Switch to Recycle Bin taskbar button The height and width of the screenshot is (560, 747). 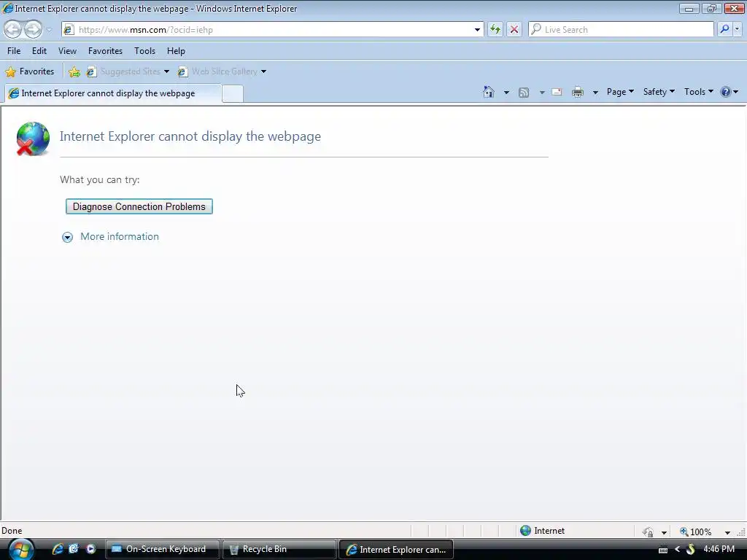point(279,549)
